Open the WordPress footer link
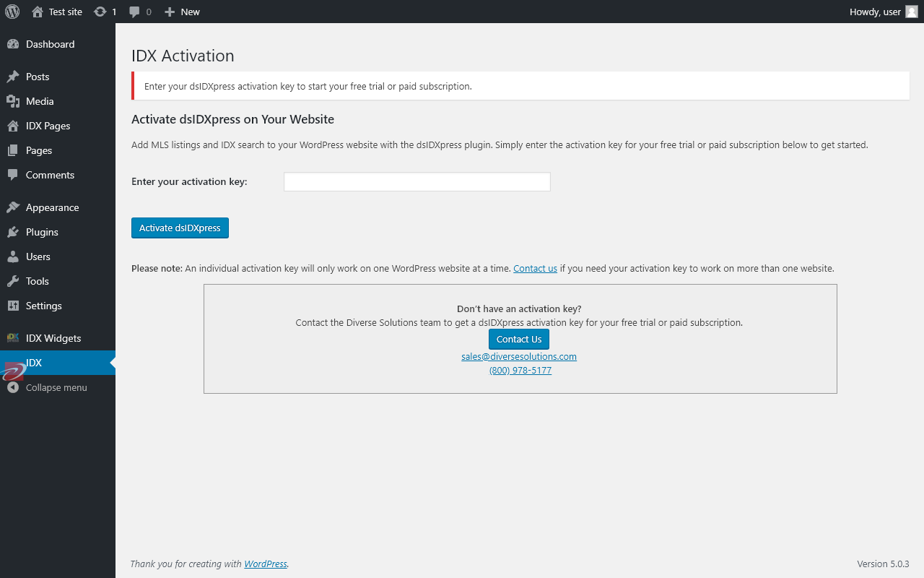 point(266,564)
